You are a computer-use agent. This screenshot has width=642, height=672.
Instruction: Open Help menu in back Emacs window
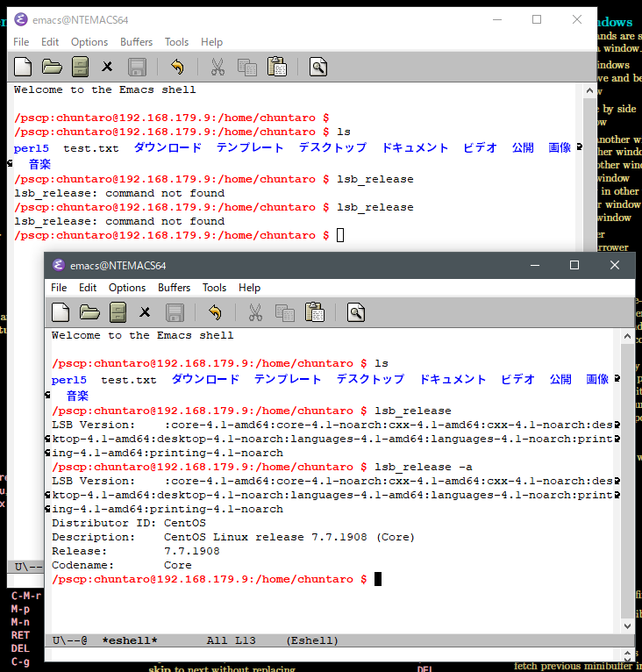pos(211,42)
